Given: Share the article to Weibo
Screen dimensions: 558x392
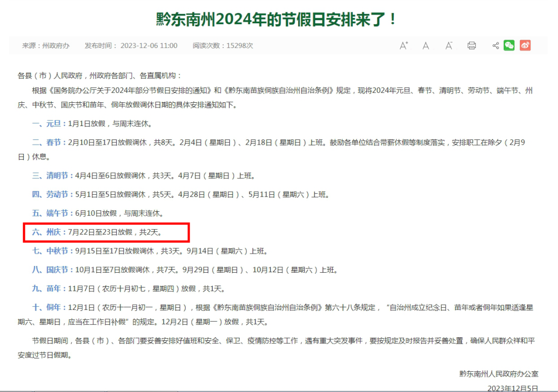Looking at the screenshot, I should tap(525, 45).
